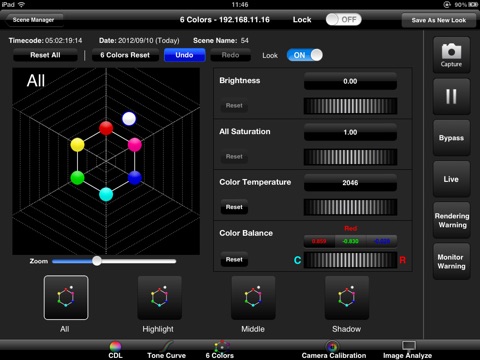Image resolution: width=480 pixels, height=360 pixels.
Task: Click the Zoom slider handle
Action: coord(97,261)
